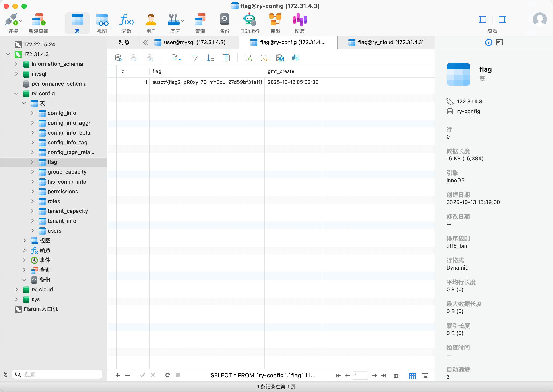Switch to flag@ry_cloud tab
The image size is (553, 392).
390,43
